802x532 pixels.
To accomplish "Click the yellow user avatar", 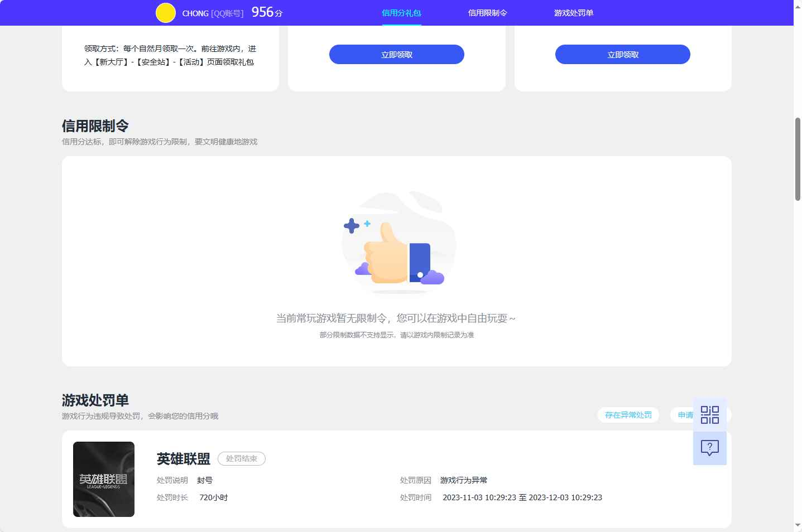I will click(x=165, y=13).
